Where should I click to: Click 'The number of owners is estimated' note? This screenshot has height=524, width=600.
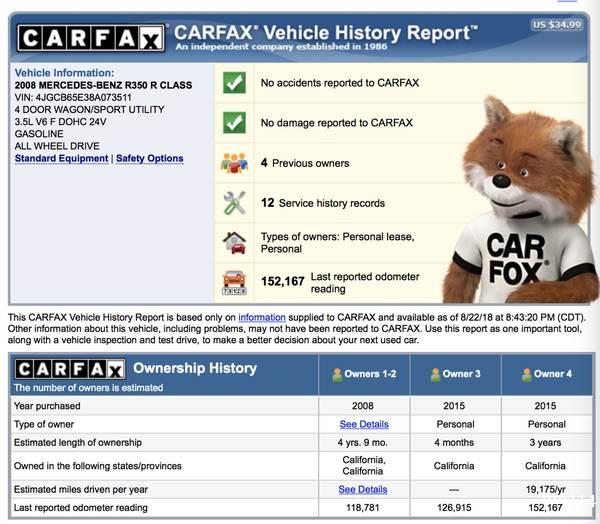pos(88,388)
